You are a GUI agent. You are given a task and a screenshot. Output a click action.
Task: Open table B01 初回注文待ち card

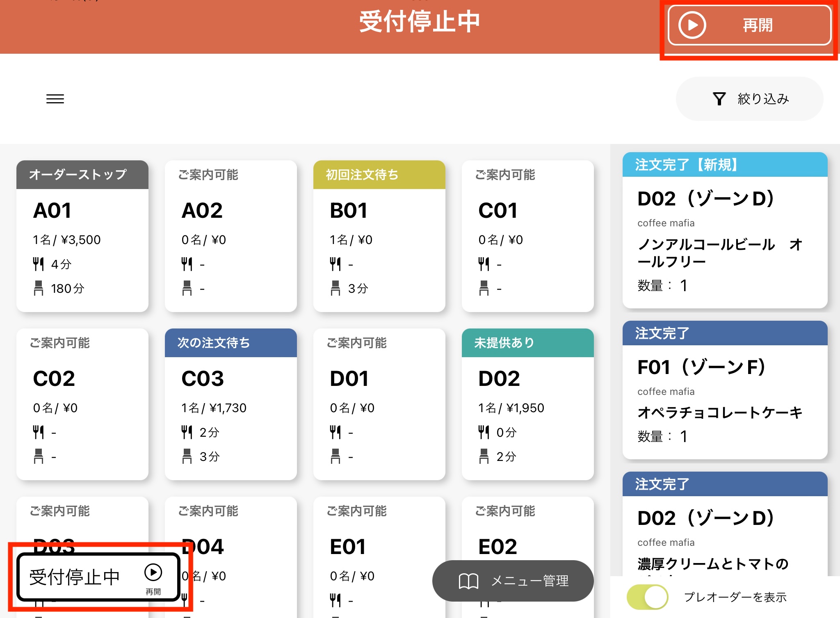pyautogui.click(x=379, y=236)
